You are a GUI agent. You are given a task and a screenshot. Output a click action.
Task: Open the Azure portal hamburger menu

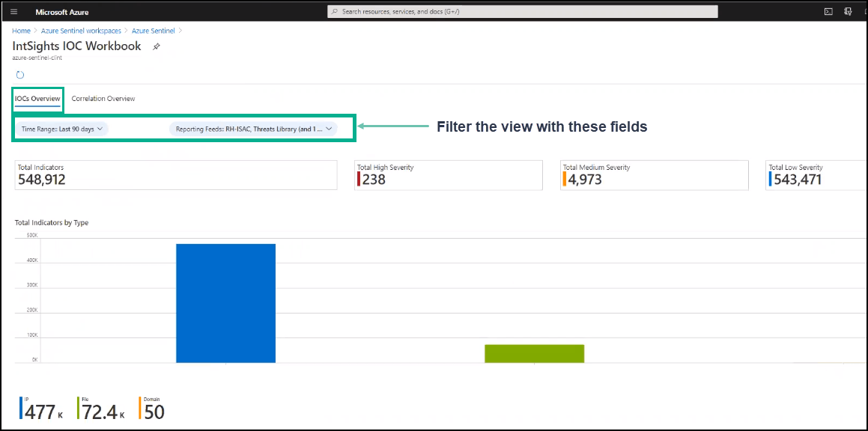click(13, 12)
